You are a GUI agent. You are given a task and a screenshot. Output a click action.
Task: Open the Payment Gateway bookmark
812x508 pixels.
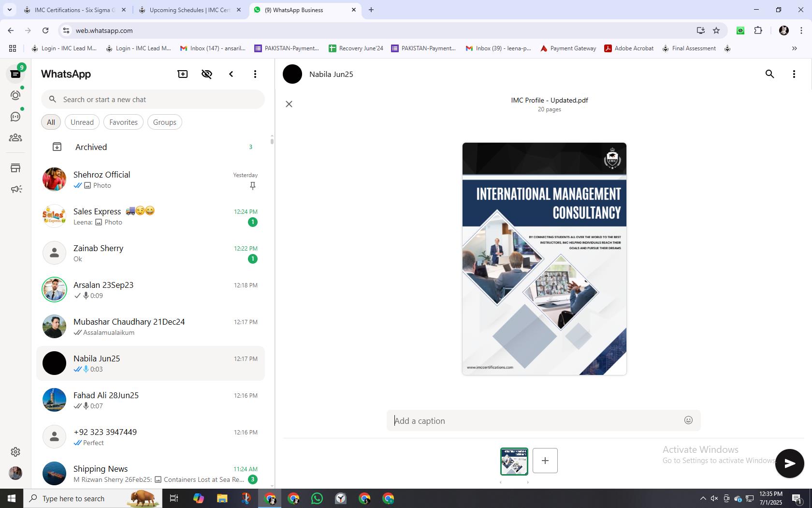click(568, 48)
